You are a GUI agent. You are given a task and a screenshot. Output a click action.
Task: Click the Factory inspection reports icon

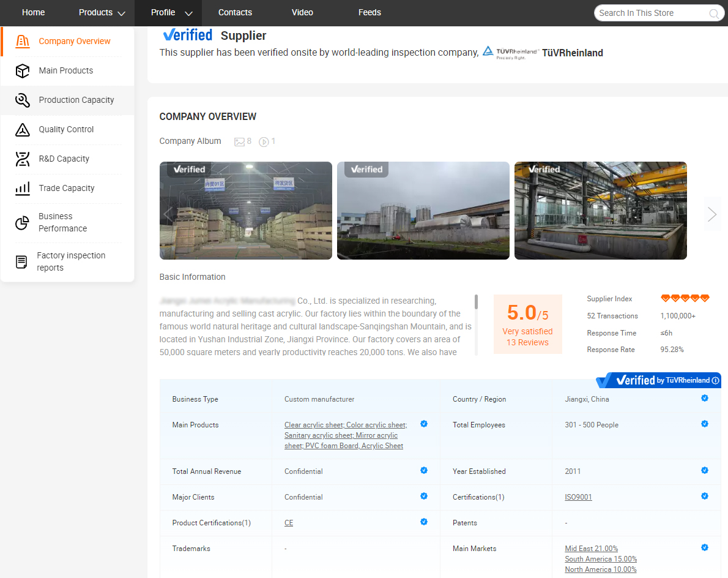(x=21, y=262)
